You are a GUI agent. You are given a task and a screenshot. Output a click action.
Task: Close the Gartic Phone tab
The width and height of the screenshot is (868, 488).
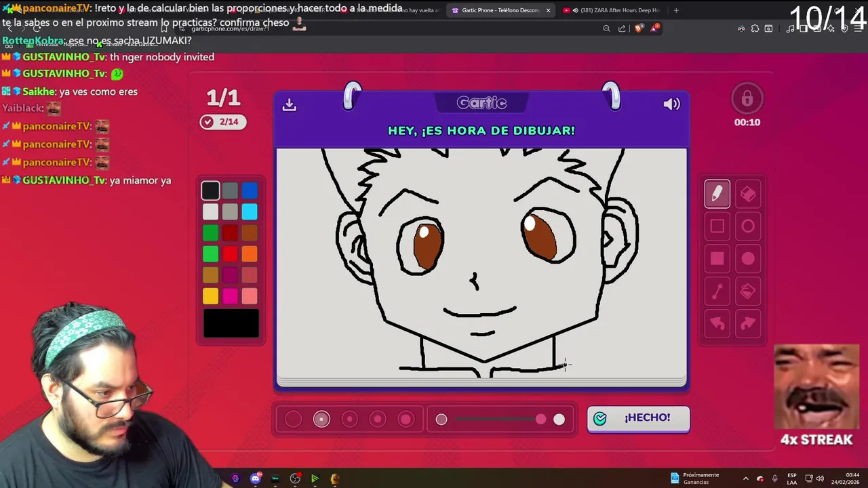pyautogui.click(x=548, y=10)
